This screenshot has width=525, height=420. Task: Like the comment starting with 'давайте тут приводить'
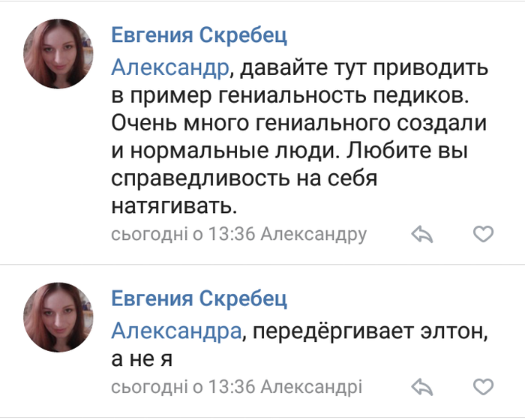point(484,235)
